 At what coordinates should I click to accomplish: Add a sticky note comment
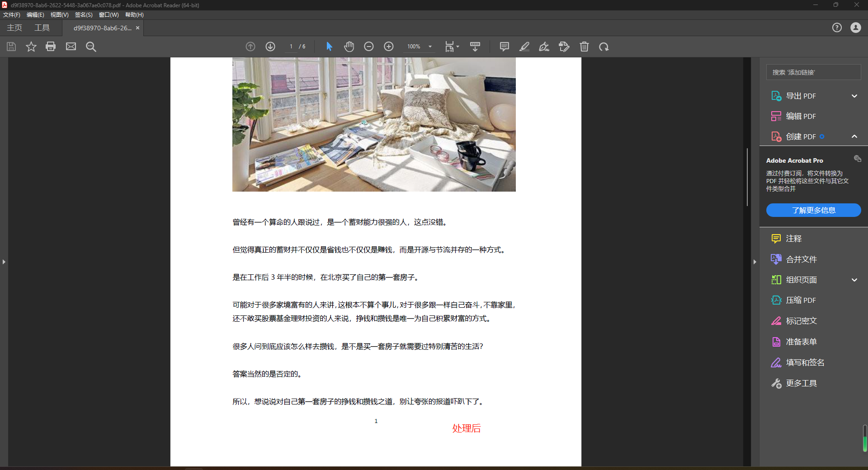(x=504, y=47)
